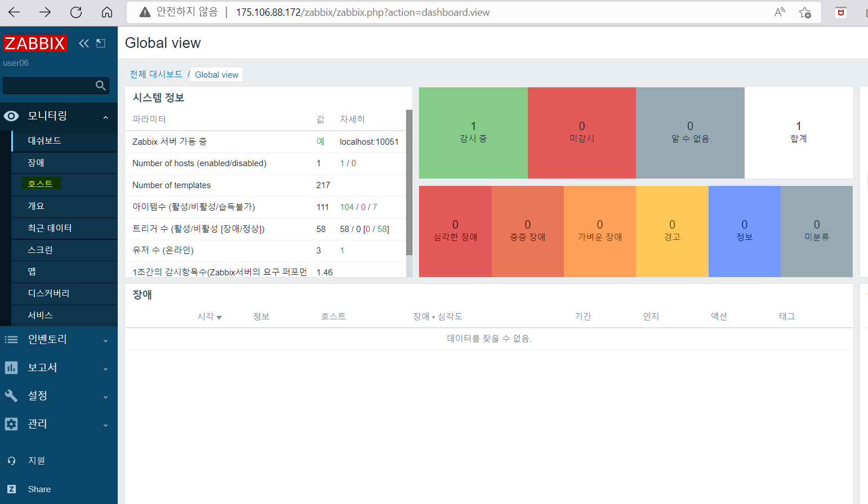Click Number of templates value 217
This screenshot has width=868, height=504.
323,185
